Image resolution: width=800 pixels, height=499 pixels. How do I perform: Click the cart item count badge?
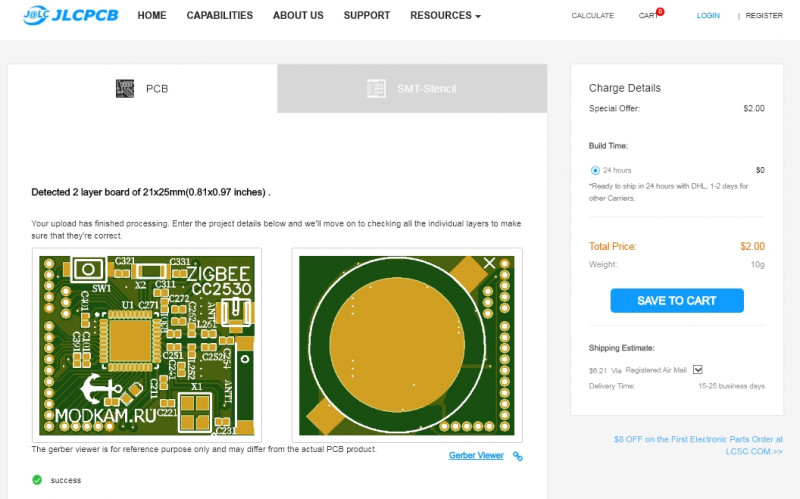click(660, 11)
